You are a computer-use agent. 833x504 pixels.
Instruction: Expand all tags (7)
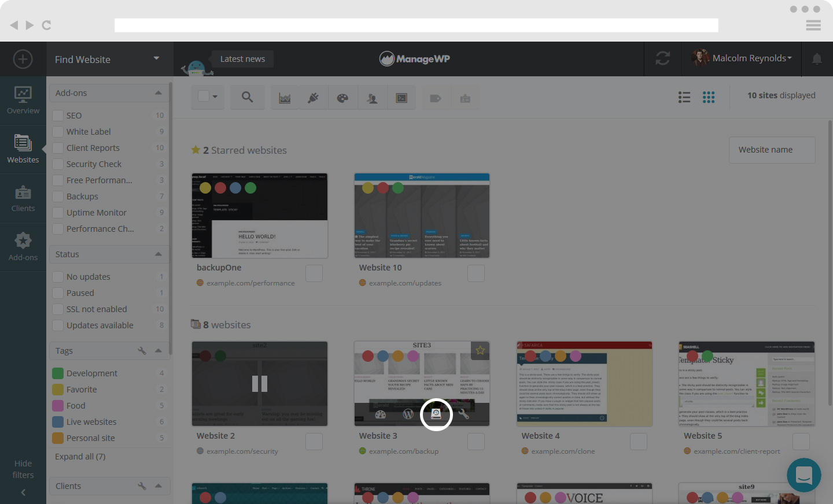(80, 457)
